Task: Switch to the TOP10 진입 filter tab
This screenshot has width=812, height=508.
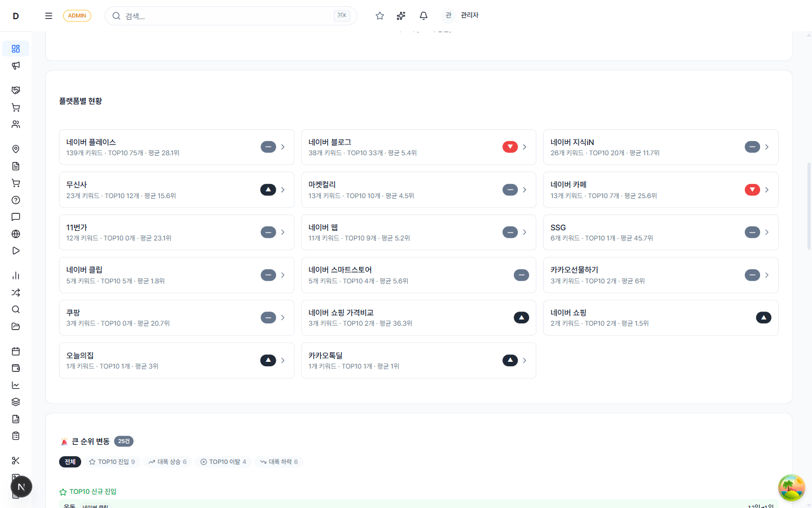Action: coord(112,462)
